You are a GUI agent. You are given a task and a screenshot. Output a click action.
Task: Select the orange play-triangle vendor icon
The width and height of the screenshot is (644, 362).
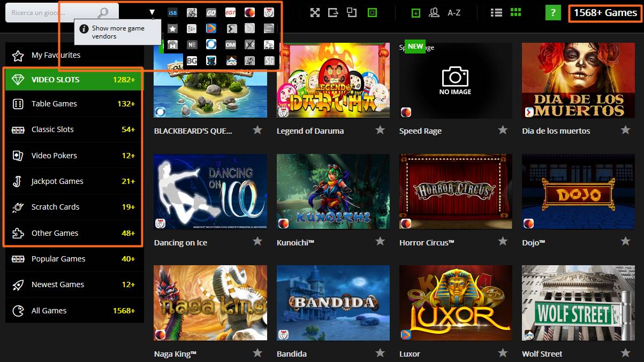[x=211, y=28]
